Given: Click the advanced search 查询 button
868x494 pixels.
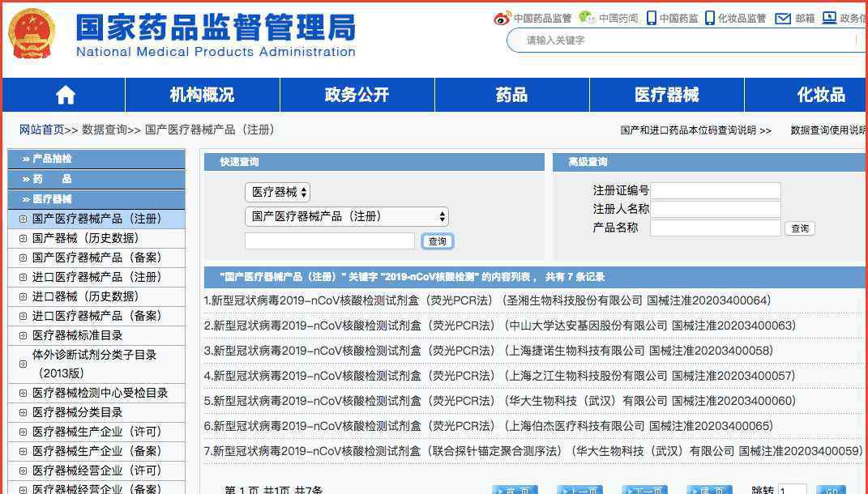Looking at the screenshot, I should (799, 228).
